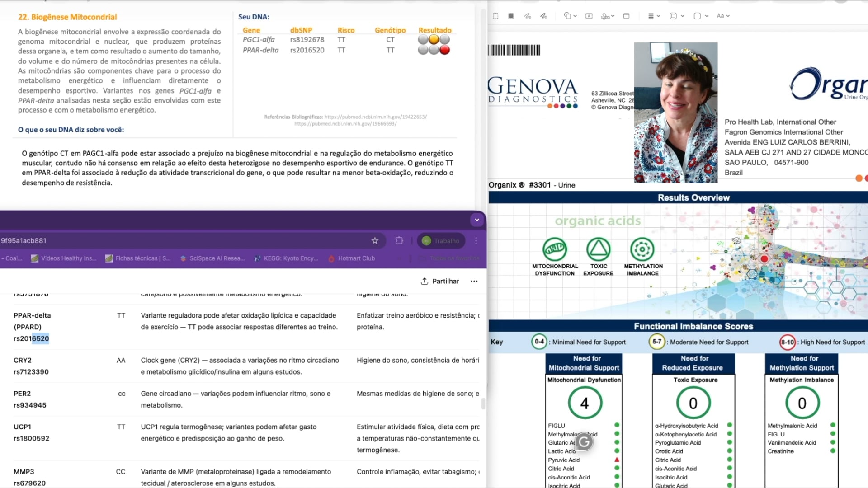Screen dimensions: 868x488
Task: Click the 22. Biogênese Mitocondrial heading
Action: (67, 17)
